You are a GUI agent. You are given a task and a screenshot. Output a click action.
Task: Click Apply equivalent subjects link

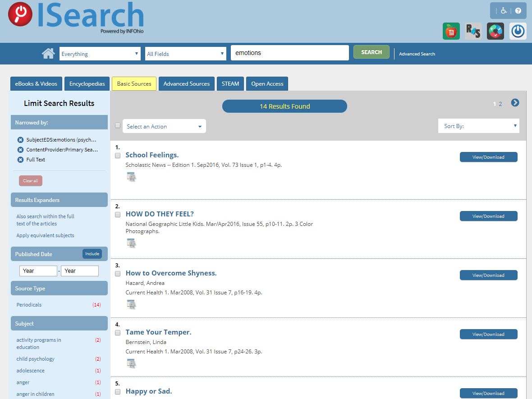(45, 235)
